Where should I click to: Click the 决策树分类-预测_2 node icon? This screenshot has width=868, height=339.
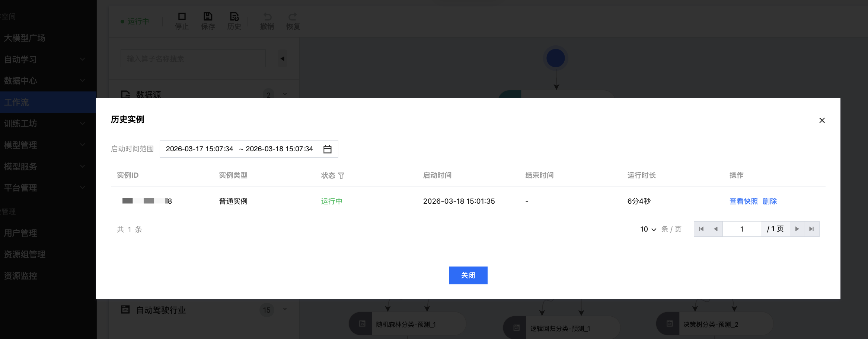tap(669, 324)
